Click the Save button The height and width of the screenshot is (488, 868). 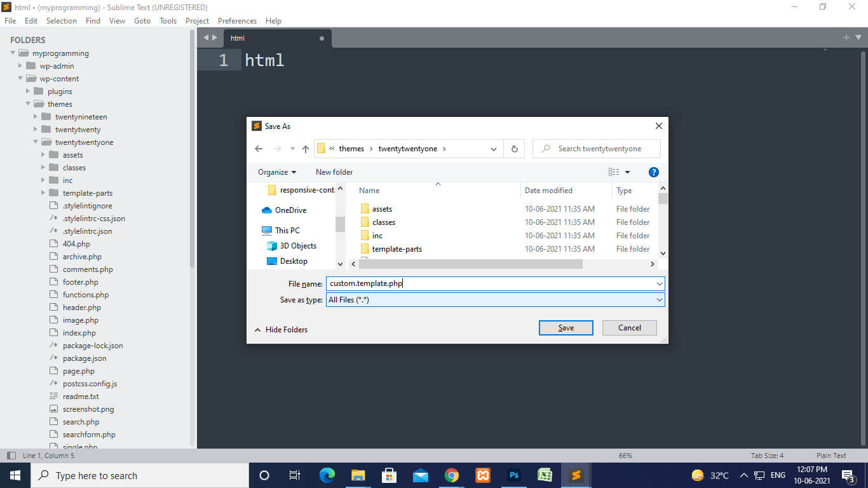tap(566, 328)
